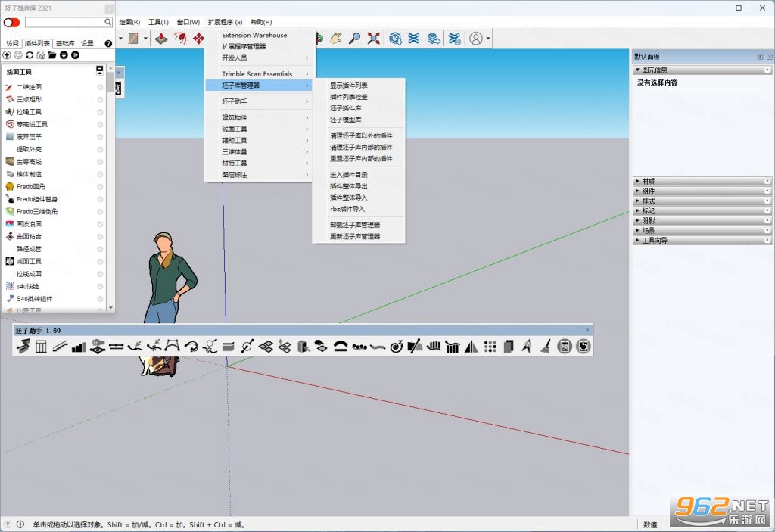Toggle check circle for 曲面粘合
The height and width of the screenshot is (532, 775).
click(x=100, y=236)
